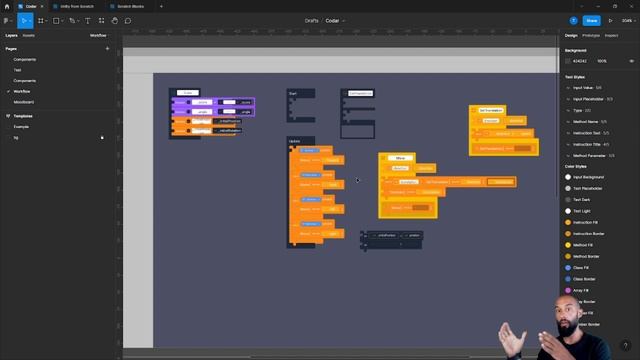Viewport: 640px width, 360px height.
Task: Select Input Value text style
Action: click(x=587, y=88)
